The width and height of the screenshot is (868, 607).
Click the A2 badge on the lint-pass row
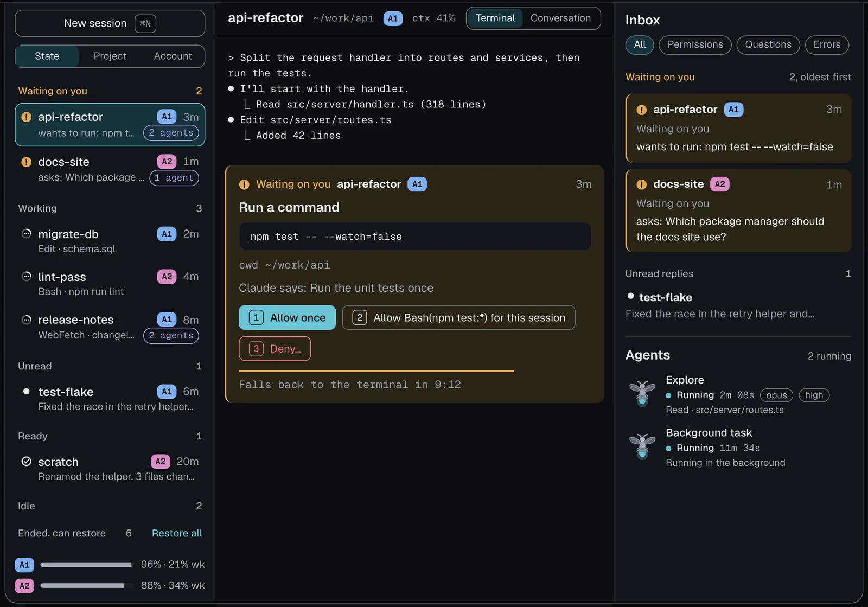167,277
